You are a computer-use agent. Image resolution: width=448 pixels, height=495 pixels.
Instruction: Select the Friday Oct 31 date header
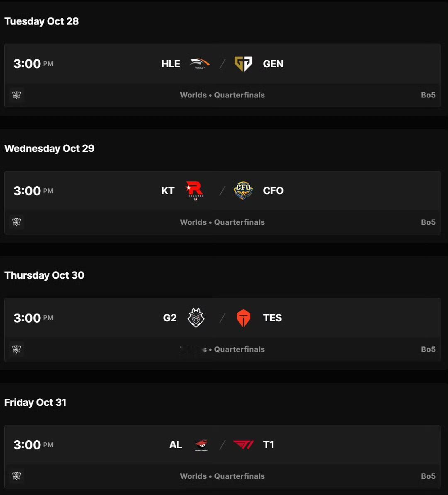pos(35,402)
